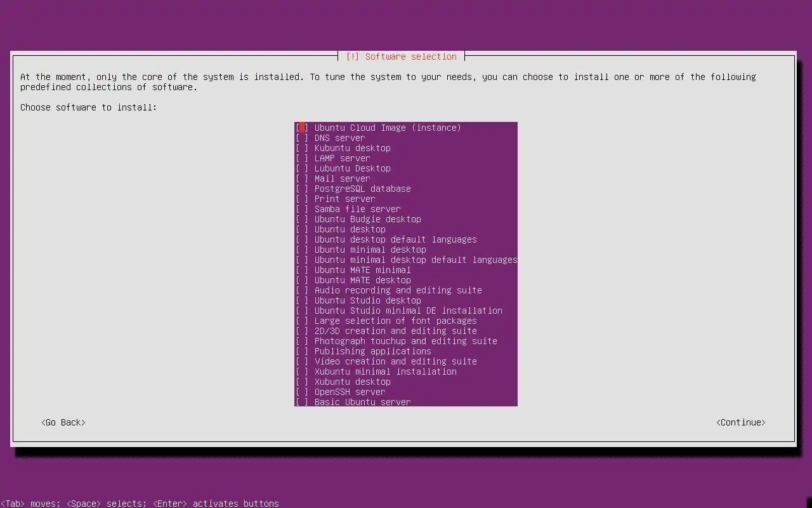Click the 'LAMP server' text label
This screenshot has height=508, width=812.
[343, 158]
